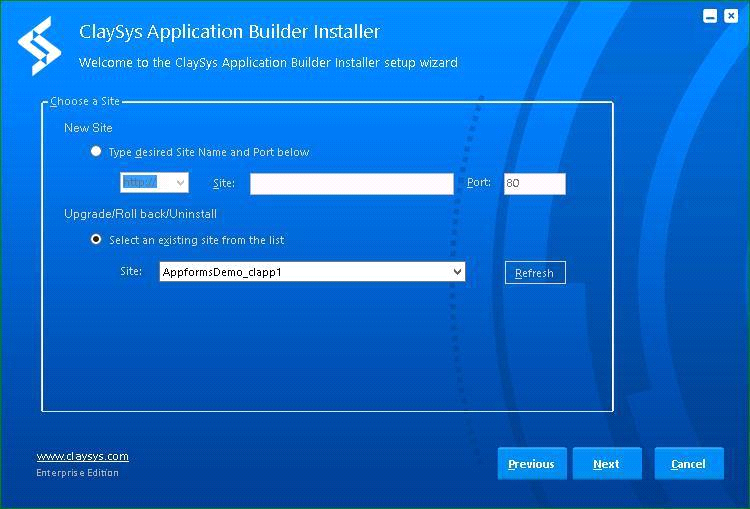Choose the existing site from list radio button

96,239
